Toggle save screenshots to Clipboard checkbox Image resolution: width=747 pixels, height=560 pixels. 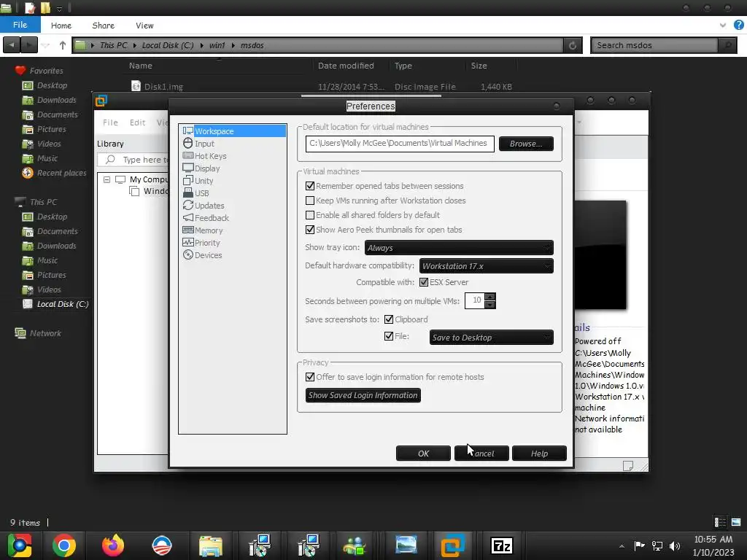pyautogui.click(x=389, y=319)
